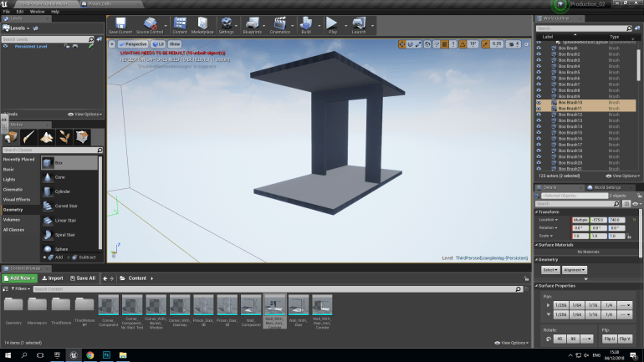This screenshot has width=644, height=362.
Task: Open the Cinematics toolbar icon
Action: pos(279,25)
